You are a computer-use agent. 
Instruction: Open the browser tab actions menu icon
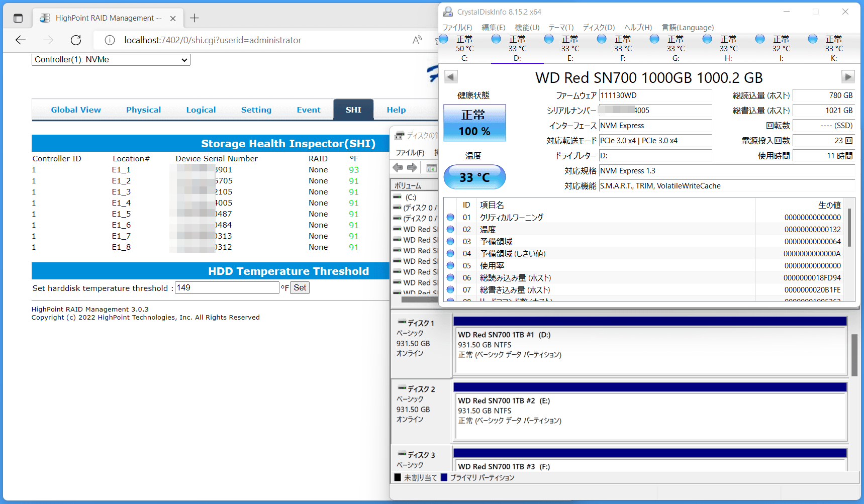coord(18,18)
